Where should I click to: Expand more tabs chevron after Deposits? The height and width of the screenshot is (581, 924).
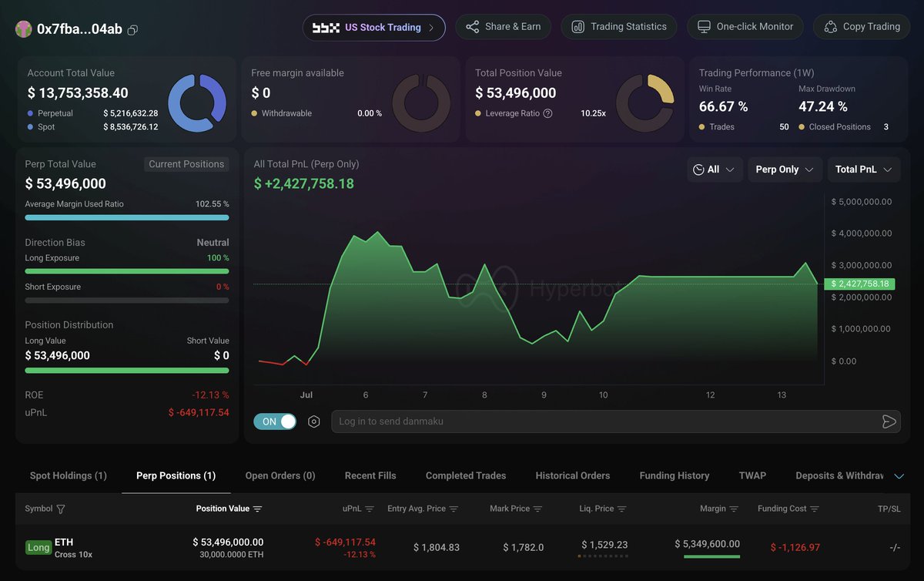[899, 476]
